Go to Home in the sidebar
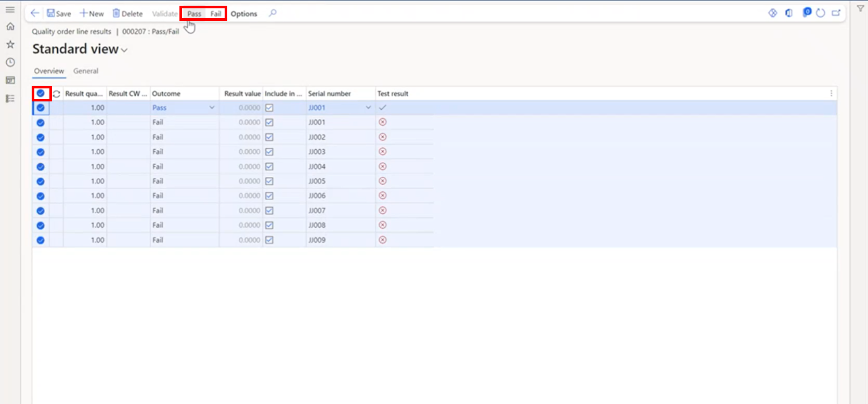868x404 pixels. (10, 27)
